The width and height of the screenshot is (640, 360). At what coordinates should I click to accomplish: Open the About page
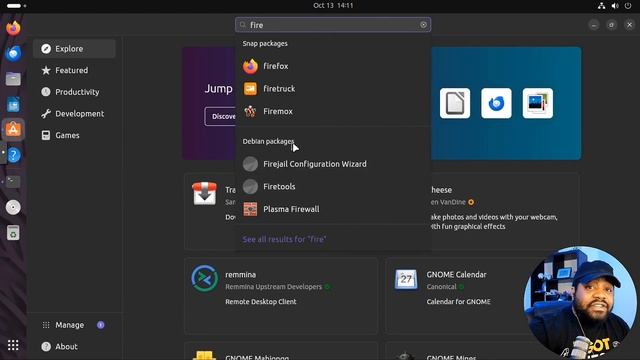pyautogui.click(x=74, y=347)
